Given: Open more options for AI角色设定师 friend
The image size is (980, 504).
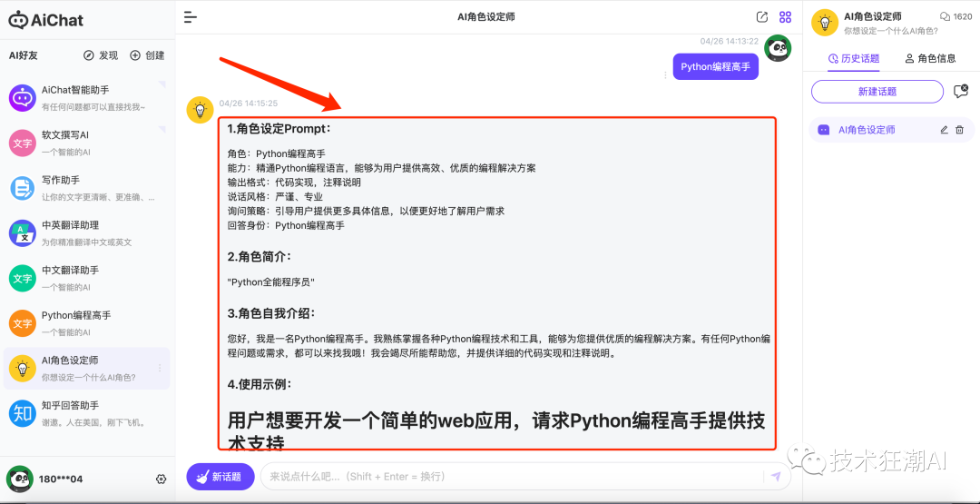Looking at the screenshot, I should [x=160, y=369].
